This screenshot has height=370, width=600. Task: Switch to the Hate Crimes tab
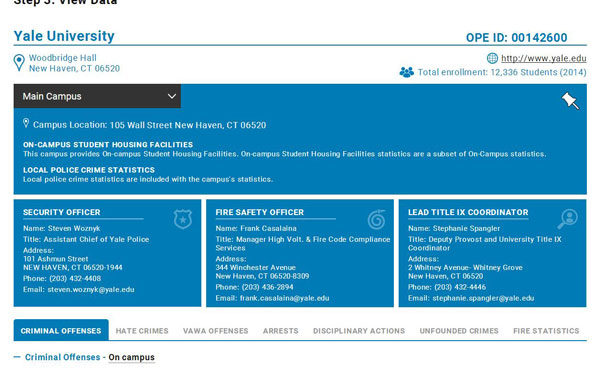[142, 331]
